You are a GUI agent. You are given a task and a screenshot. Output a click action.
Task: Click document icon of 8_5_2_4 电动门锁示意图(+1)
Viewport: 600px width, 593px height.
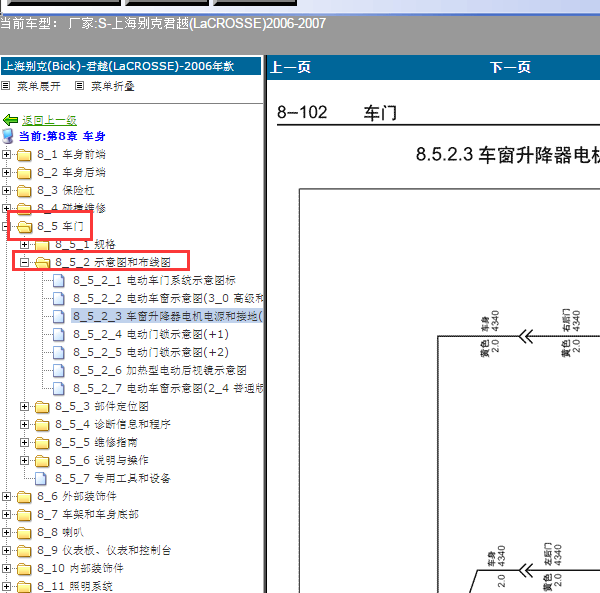pyautogui.click(x=59, y=334)
